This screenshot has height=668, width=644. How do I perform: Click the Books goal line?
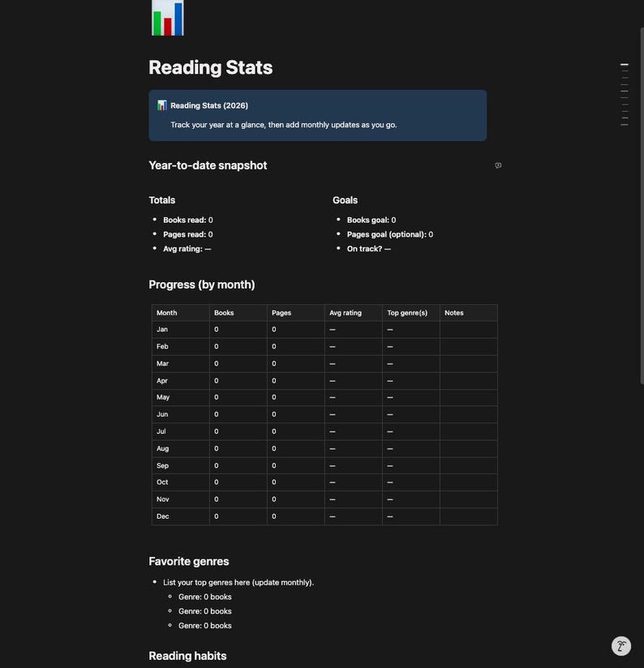coord(371,220)
